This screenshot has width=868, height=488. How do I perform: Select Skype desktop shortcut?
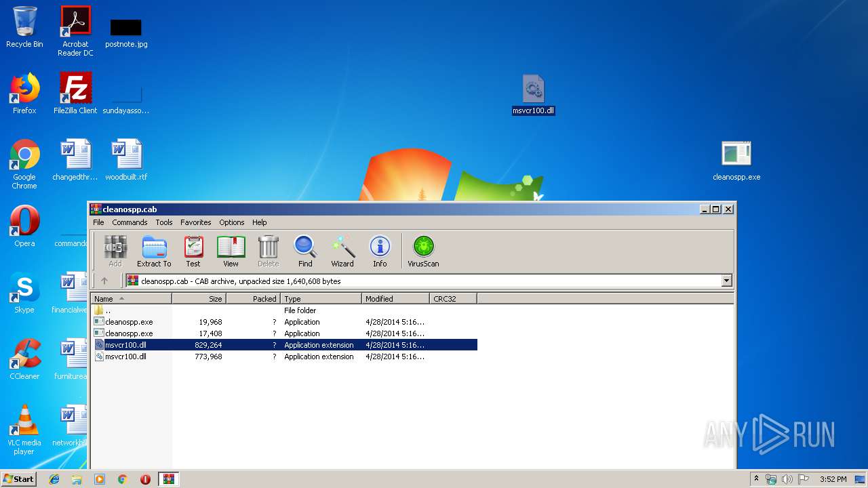[24, 293]
